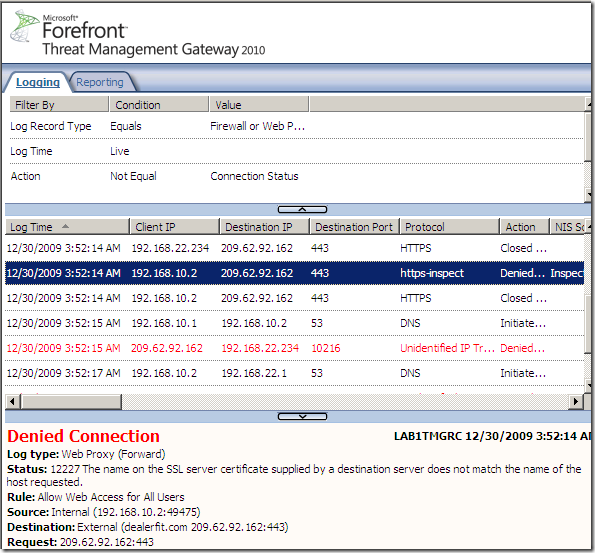The height and width of the screenshot is (553, 595).
Task: Click the Forefront TMG logo icon
Action: click(x=24, y=26)
